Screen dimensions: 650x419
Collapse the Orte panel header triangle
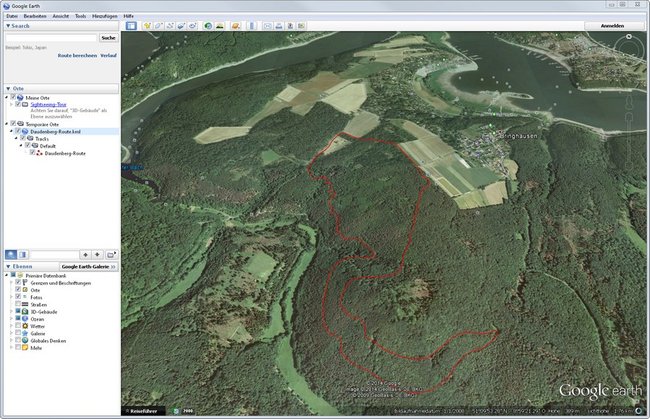tap(8, 88)
